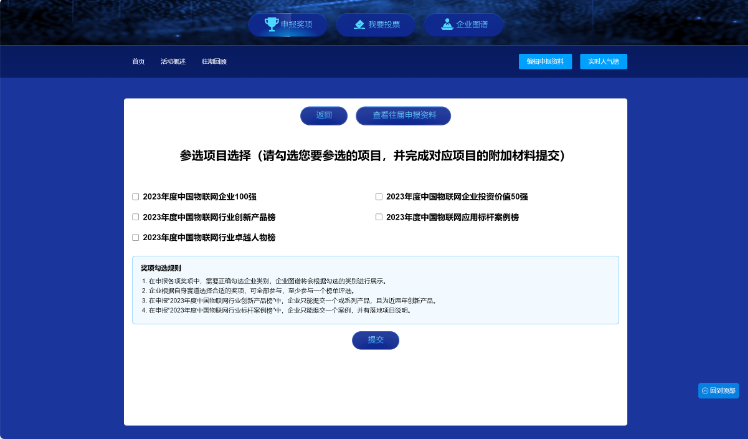Screen dimensions: 748x439
Task: Click the 回到顶部 back-to-top icon
Action: pos(705,391)
